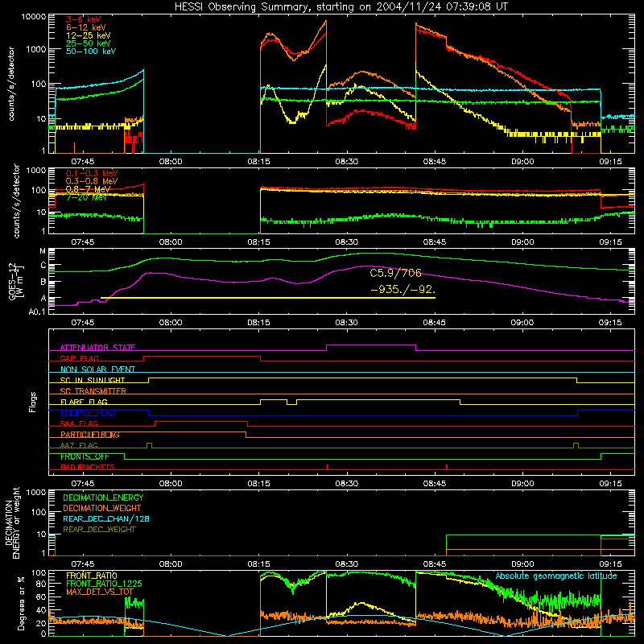Click the DECIMATION ENERGY or weight axis label
644x644 pixels.
pyautogui.click(x=12, y=522)
